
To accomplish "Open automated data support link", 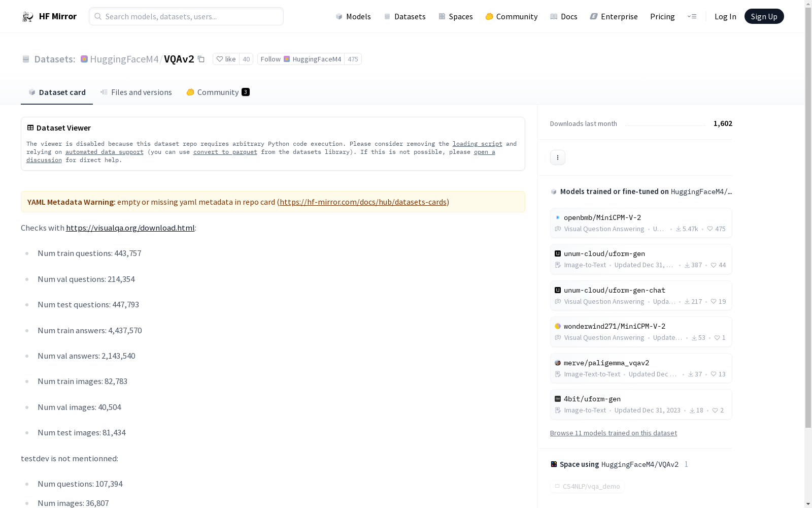I will point(105,152).
